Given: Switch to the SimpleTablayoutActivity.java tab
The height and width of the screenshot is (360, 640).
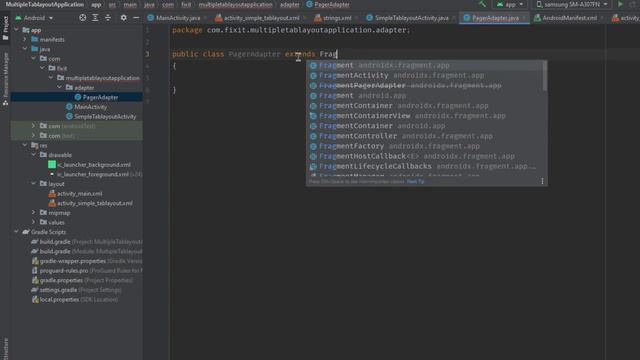Looking at the screenshot, I should 410,18.
